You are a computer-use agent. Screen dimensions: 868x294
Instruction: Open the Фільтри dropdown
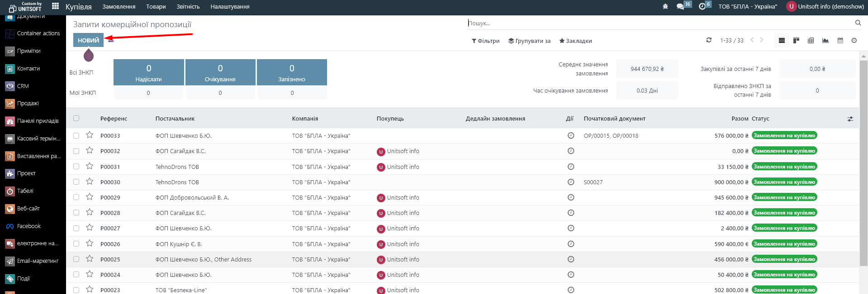click(485, 41)
